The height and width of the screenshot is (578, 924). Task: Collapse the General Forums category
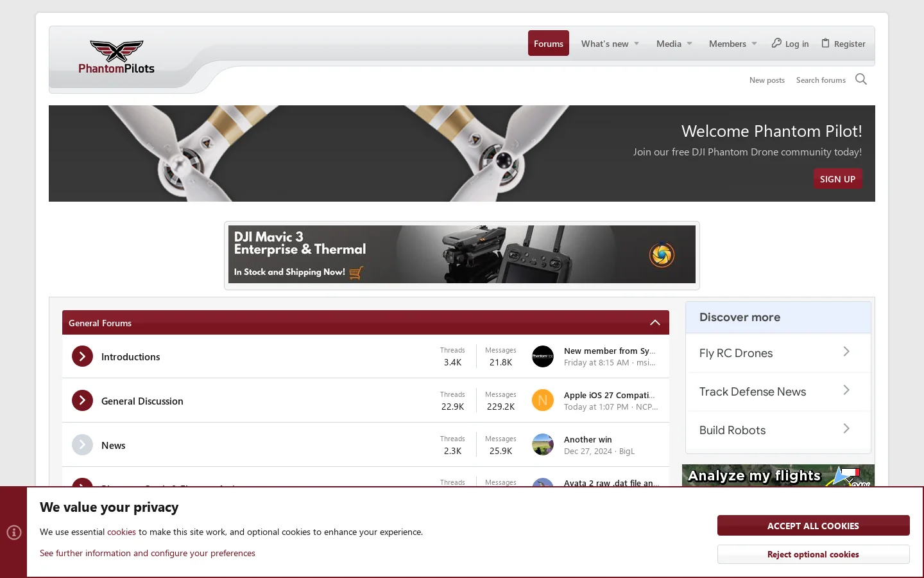click(x=655, y=322)
